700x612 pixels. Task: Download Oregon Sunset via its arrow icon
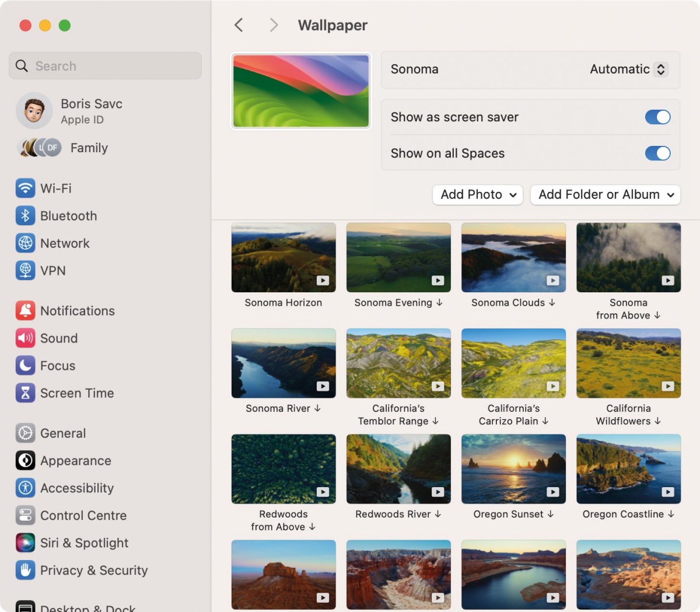550,514
